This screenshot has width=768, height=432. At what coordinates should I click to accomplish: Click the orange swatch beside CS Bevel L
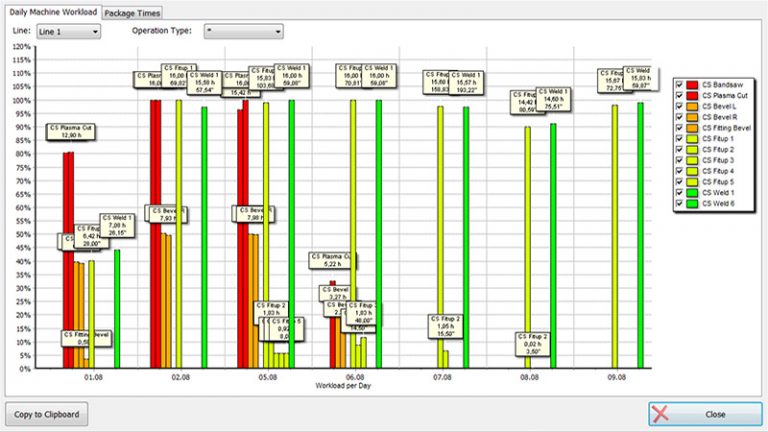[x=692, y=106]
